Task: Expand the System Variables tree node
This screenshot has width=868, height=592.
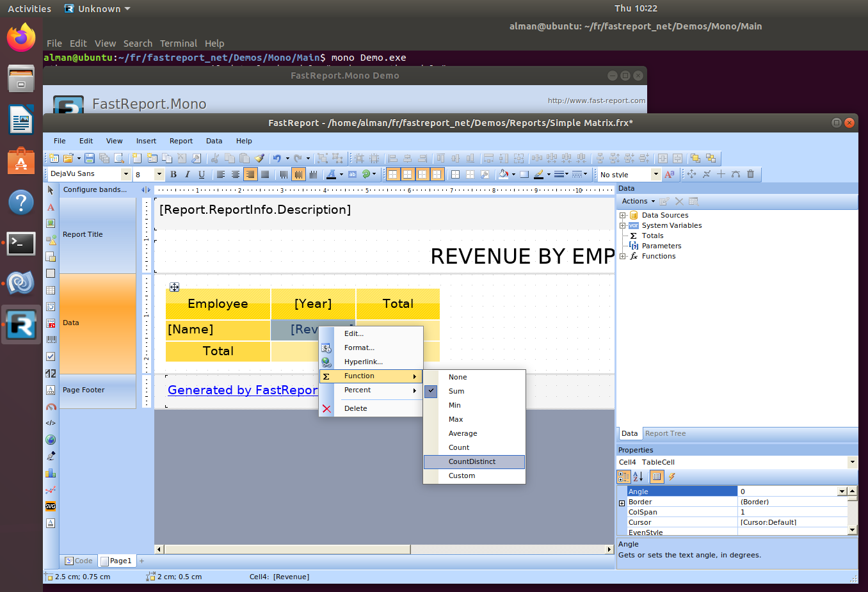Action: point(622,226)
